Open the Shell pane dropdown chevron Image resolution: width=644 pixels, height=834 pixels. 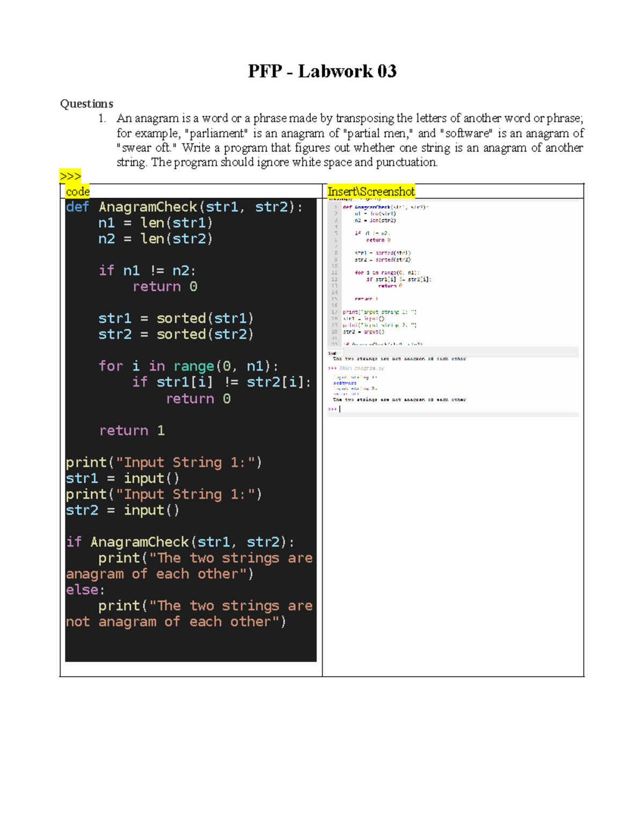coord(340,353)
